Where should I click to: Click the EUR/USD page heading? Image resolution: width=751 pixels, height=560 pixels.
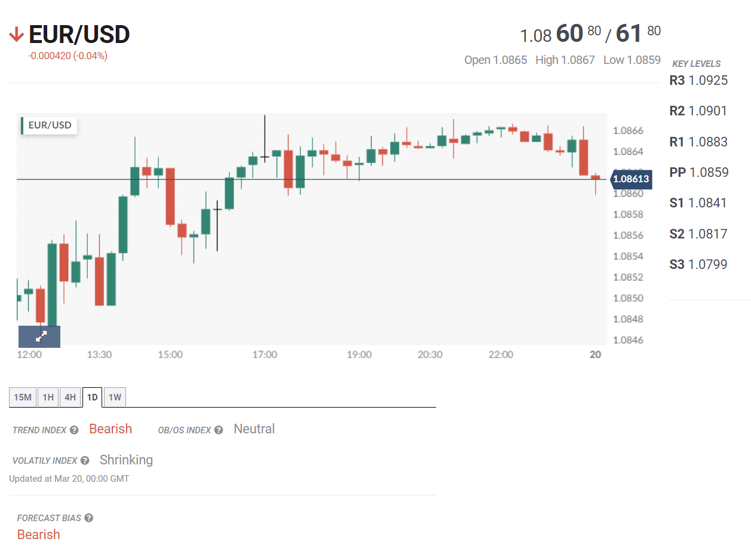(79, 35)
